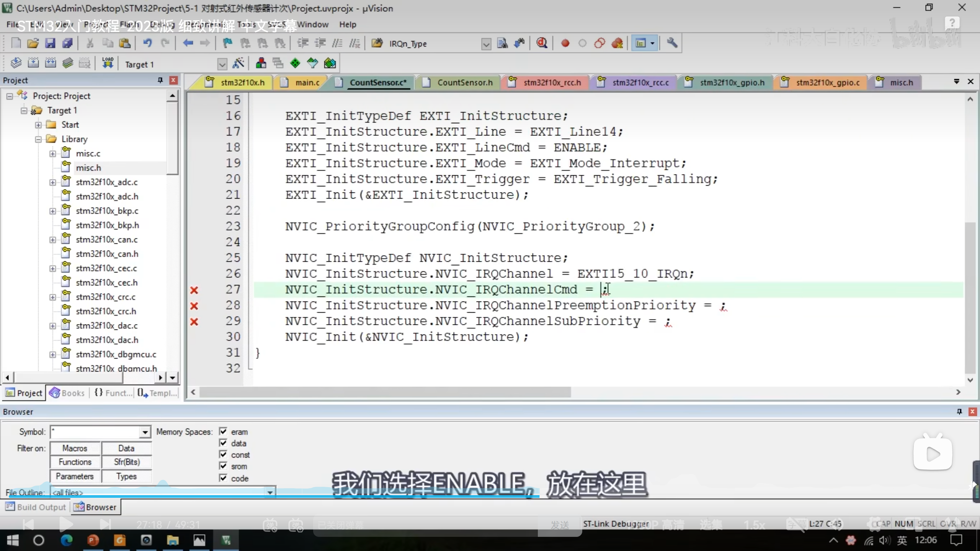Click the Symbol input field

[96, 432]
